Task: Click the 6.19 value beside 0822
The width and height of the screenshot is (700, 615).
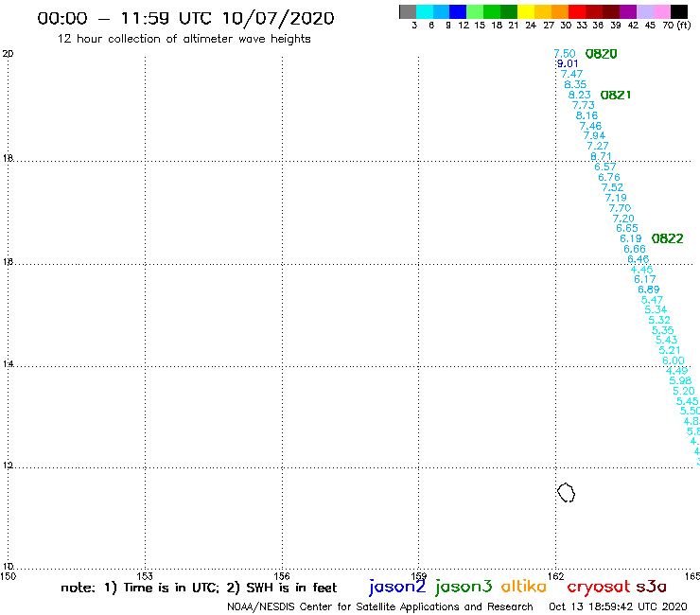Action: tap(631, 238)
